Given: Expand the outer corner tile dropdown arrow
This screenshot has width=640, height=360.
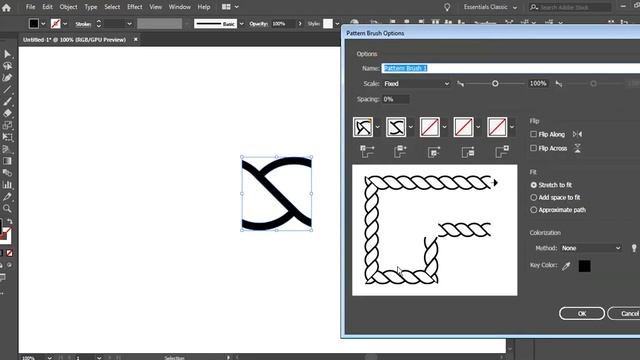Looking at the screenshot, I should (x=377, y=127).
